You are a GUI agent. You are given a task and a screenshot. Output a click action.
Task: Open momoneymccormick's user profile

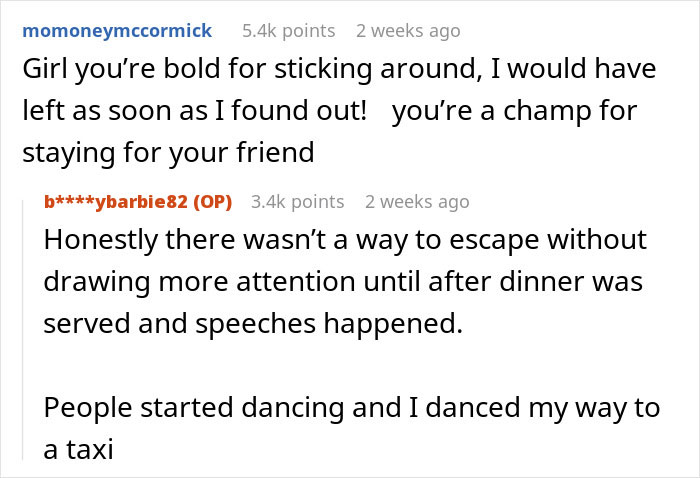coord(117,30)
